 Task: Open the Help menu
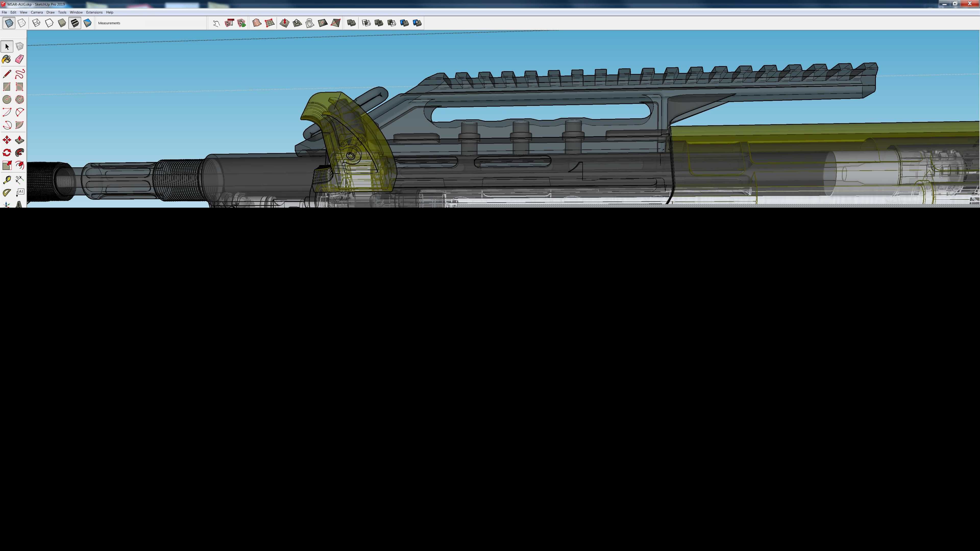point(109,12)
